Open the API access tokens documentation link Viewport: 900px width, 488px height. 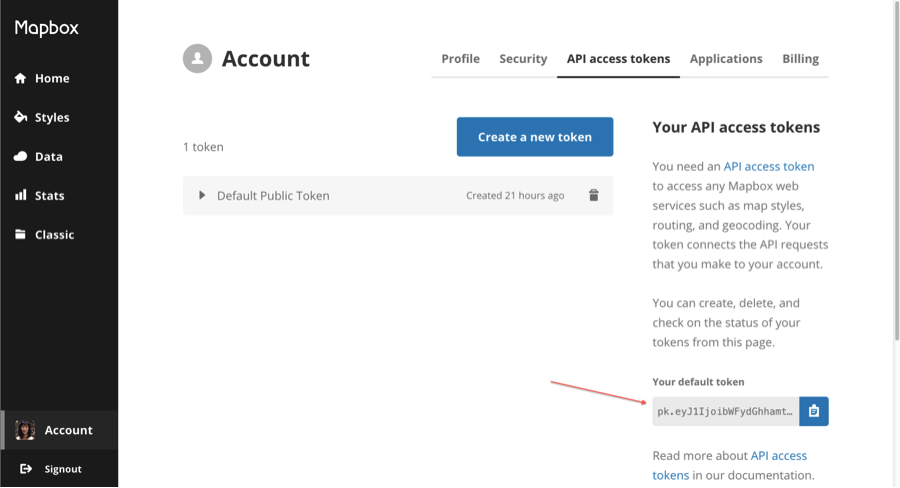pos(778,456)
